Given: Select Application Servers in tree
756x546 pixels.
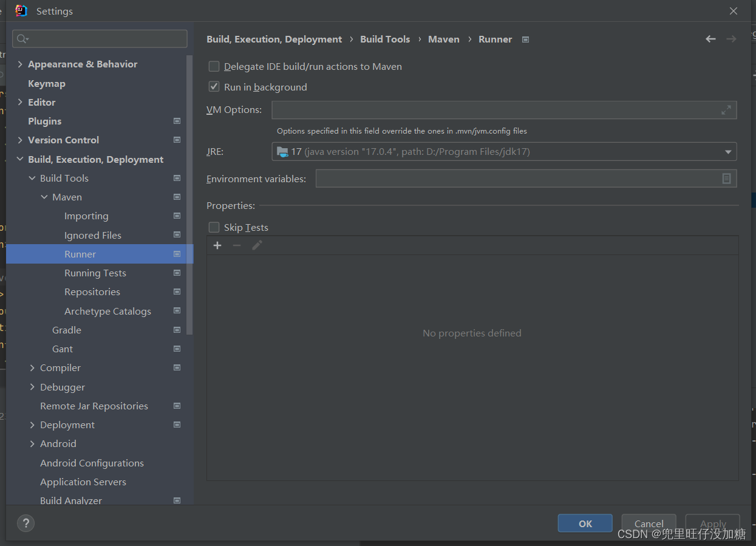Looking at the screenshot, I should (x=83, y=482).
